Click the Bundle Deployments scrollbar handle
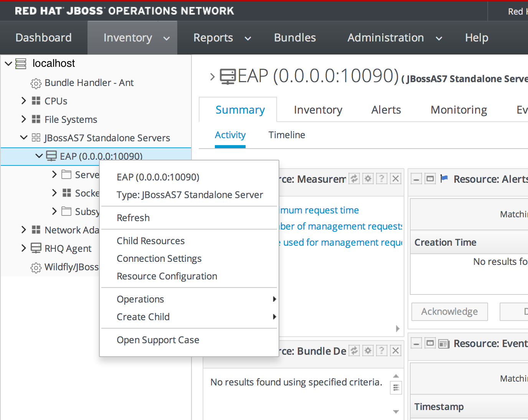The width and height of the screenshot is (528, 420). (x=396, y=387)
